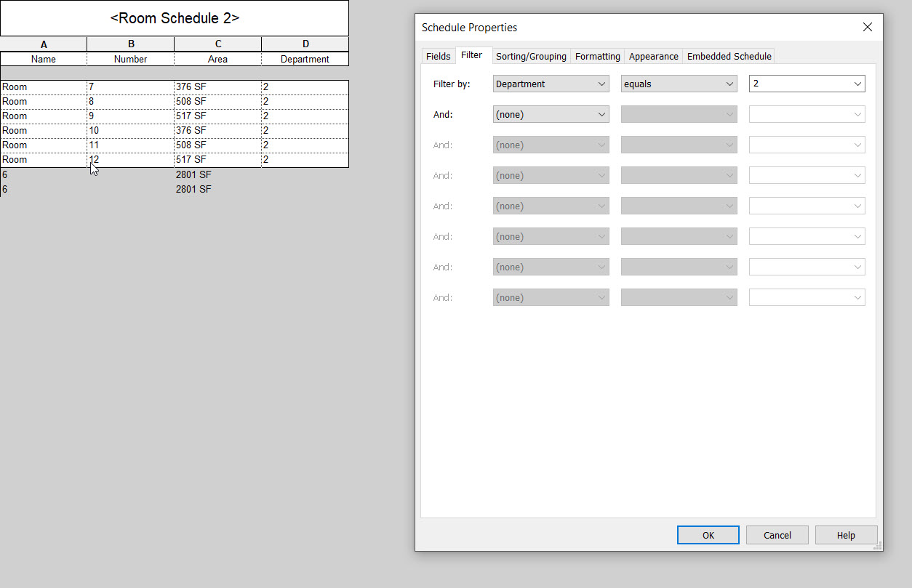Viewport: 912px width, 588px height.
Task: Select the Name column header
Action: (43, 59)
